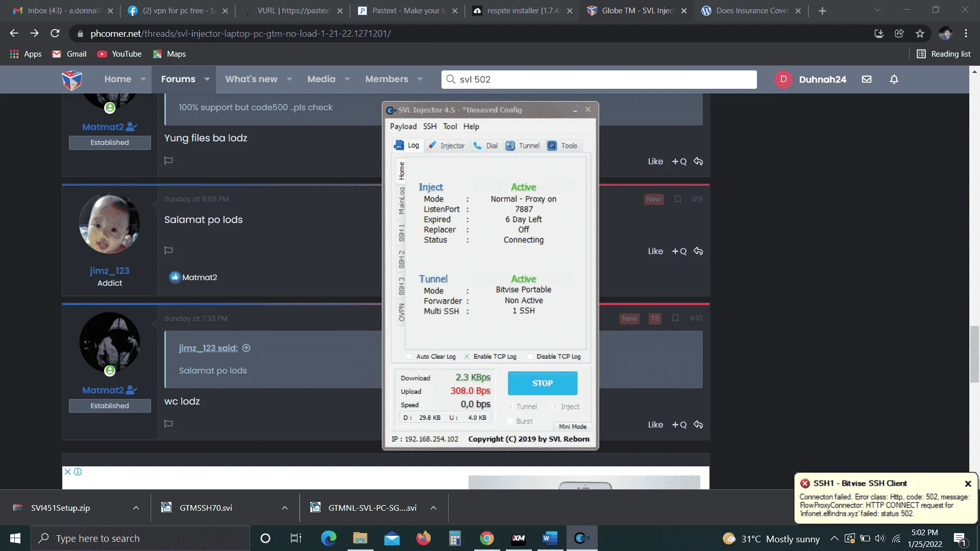Close the Bitvise SSH Client notification

click(968, 484)
